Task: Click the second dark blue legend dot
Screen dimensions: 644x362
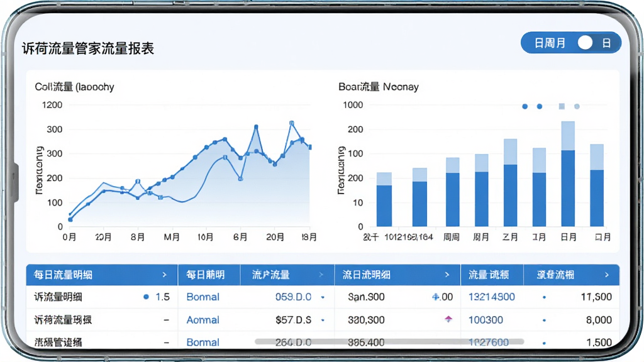Action: 539,106
